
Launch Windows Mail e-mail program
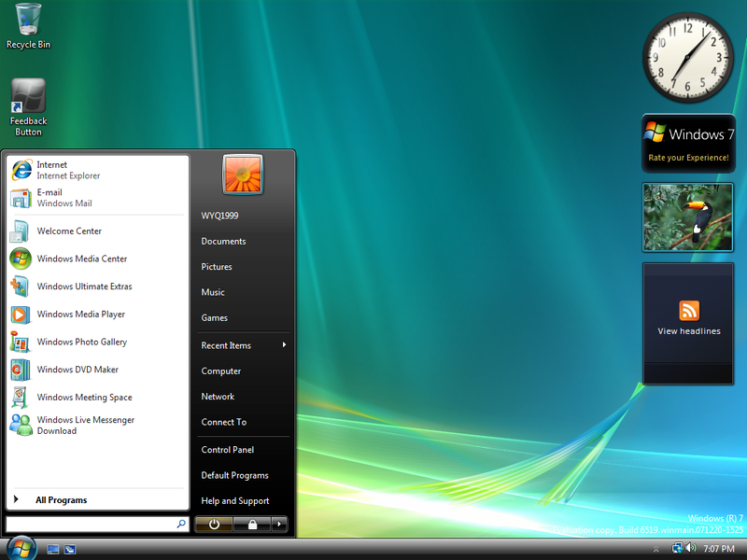52,197
